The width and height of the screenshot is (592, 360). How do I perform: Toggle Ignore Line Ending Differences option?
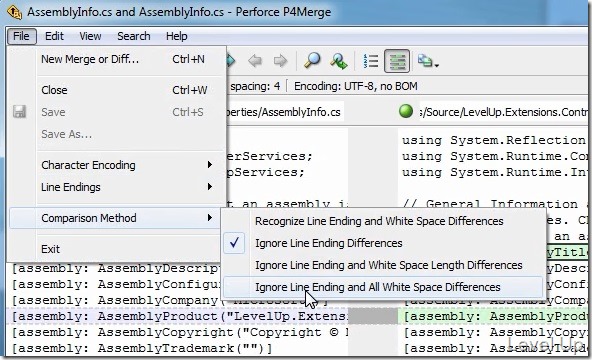click(x=383, y=243)
